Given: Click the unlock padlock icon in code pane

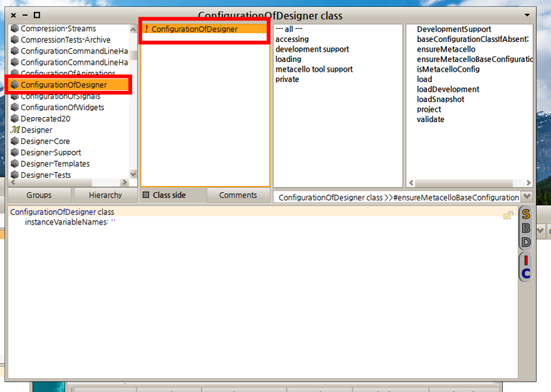Looking at the screenshot, I should coord(508,215).
